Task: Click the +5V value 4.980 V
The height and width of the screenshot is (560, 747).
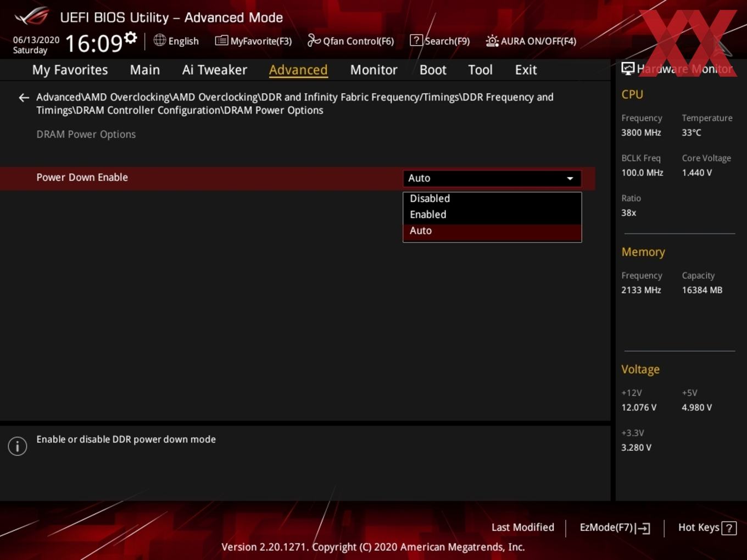Action: (697, 407)
